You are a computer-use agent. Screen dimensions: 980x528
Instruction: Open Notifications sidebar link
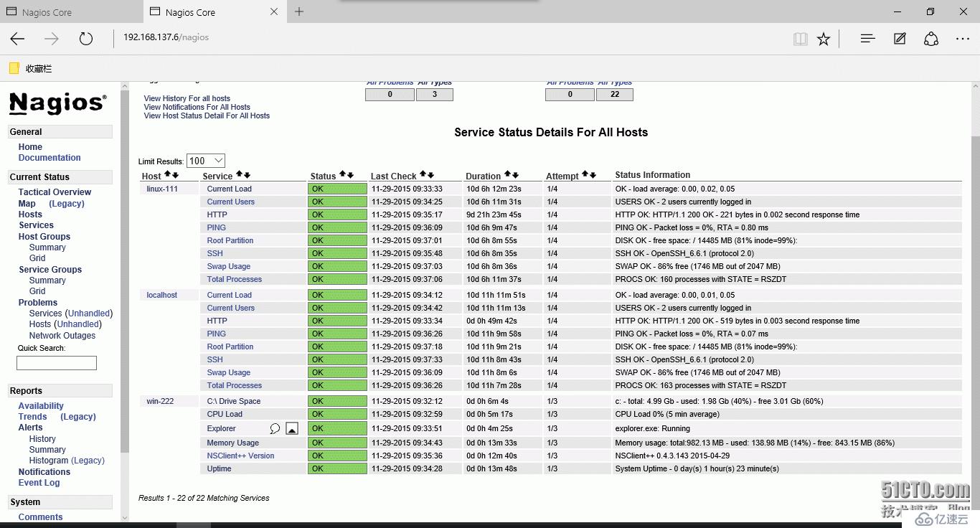[x=44, y=472]
